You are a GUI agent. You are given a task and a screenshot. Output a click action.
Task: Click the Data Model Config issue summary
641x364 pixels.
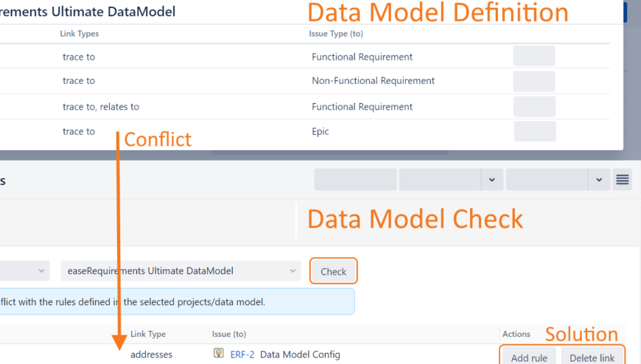click(300, 354)
